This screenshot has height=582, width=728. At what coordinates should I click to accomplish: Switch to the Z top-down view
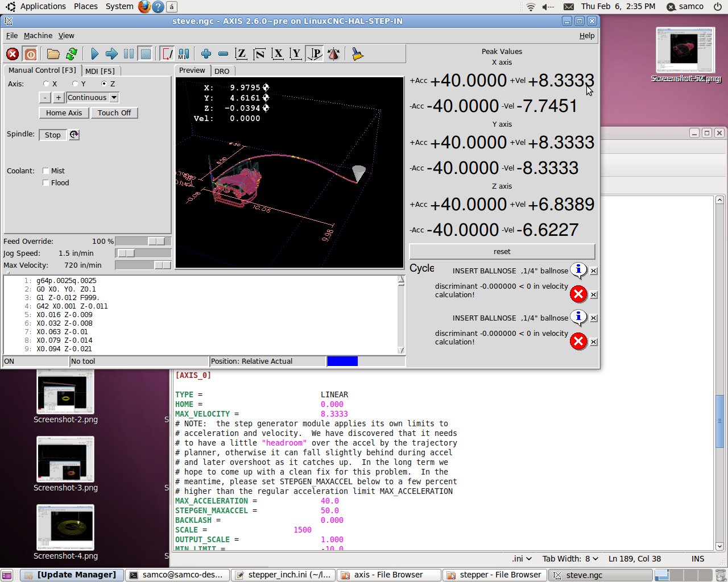(x=241, y=54)
